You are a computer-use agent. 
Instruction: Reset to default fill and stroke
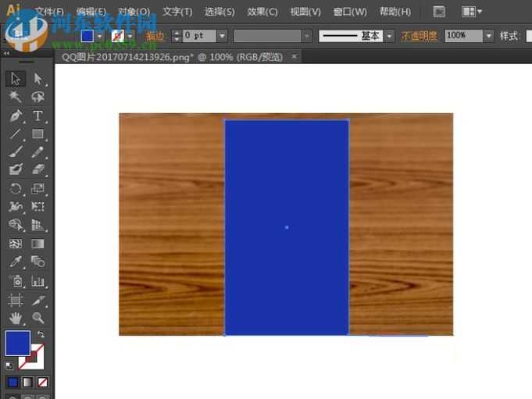pos(9,365)
